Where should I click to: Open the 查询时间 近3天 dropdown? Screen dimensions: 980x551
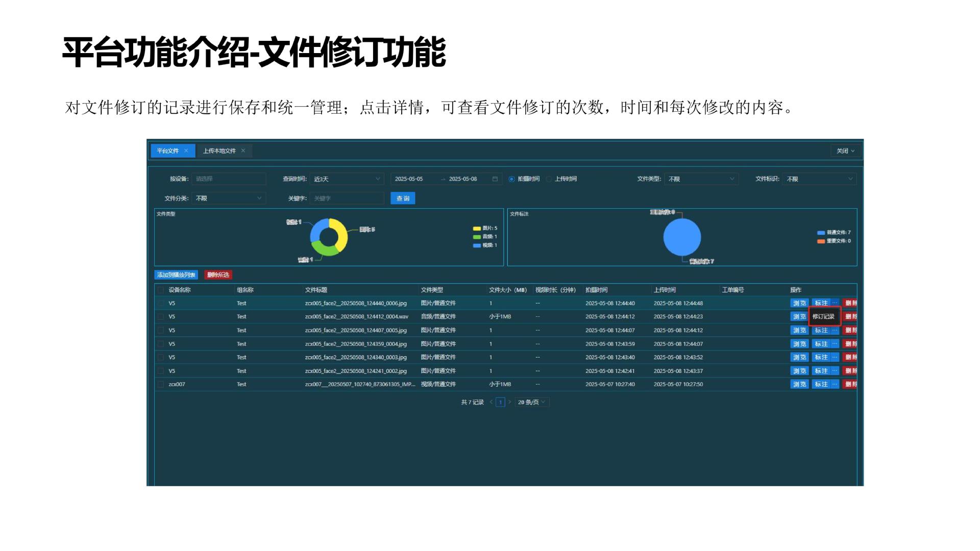tap(347, 179)
